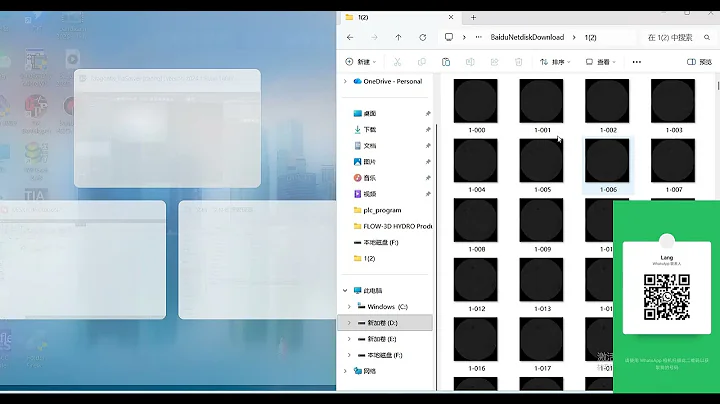Open the View dropdown menu
The height and width of the screenshot is (404, 720).
600,62
